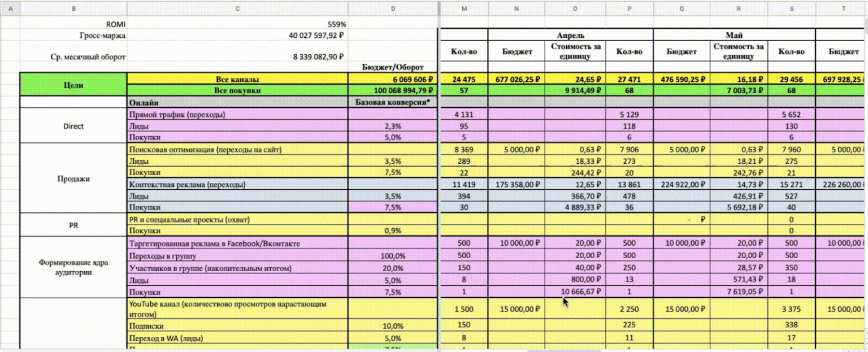Select the yellow Все каналы cell

237,79
